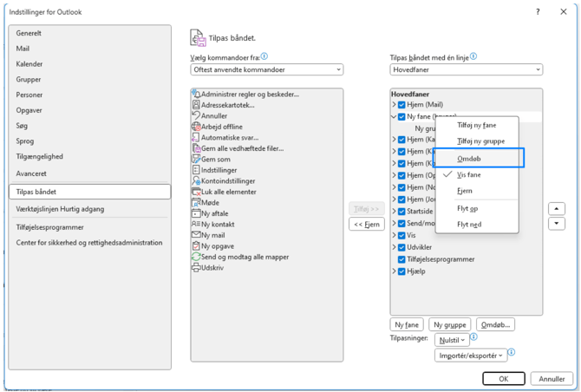Click the Administrer regler og beskeder command icon

[197, 94]
